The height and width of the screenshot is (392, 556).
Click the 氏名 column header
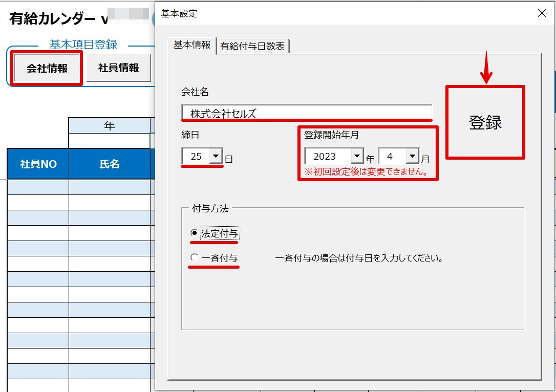[109, 164]
